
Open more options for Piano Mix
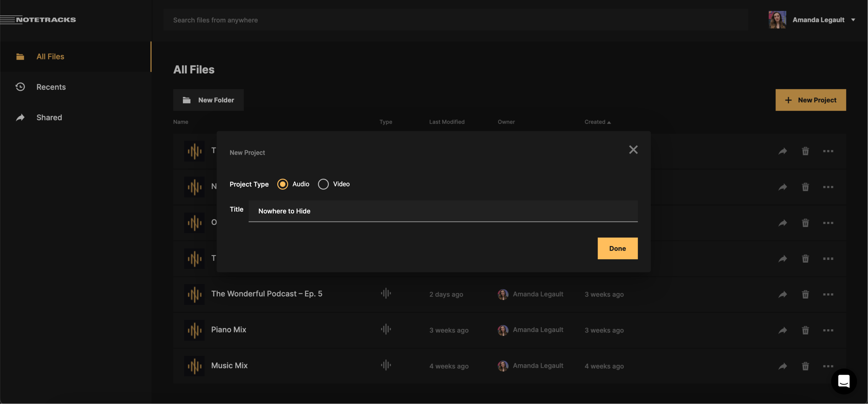tap(828, 330)
